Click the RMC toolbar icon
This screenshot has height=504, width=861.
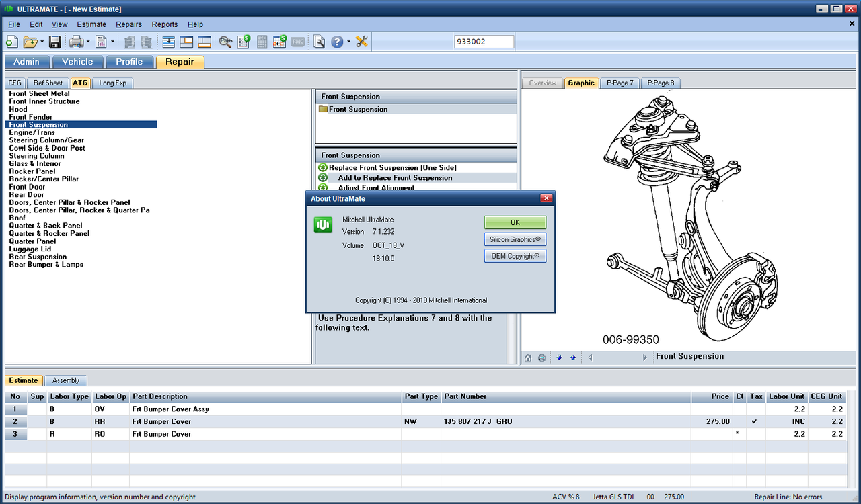click(x=298, y=42)
